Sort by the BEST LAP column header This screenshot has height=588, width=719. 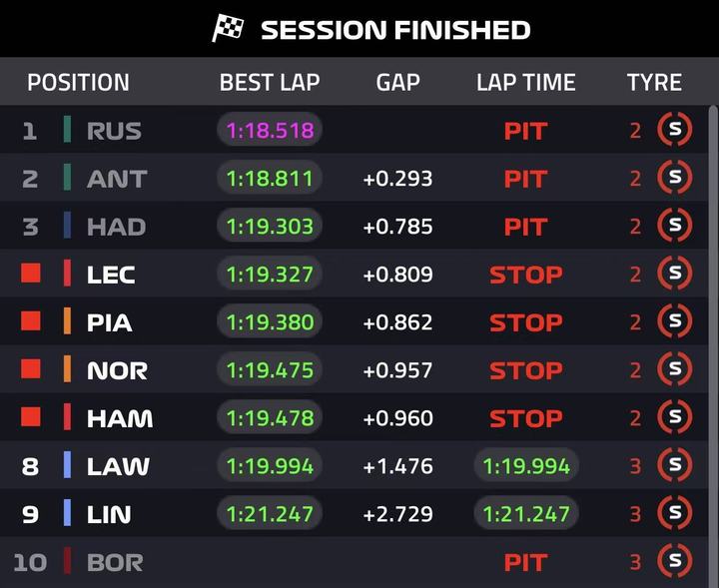coord(269,83)
